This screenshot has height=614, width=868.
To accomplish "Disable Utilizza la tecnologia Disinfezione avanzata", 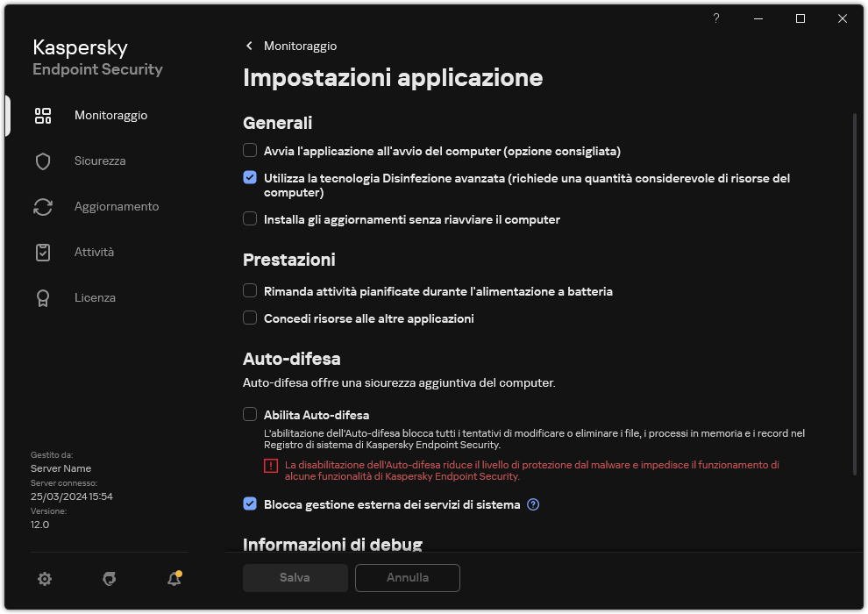I will coord(250,177).
